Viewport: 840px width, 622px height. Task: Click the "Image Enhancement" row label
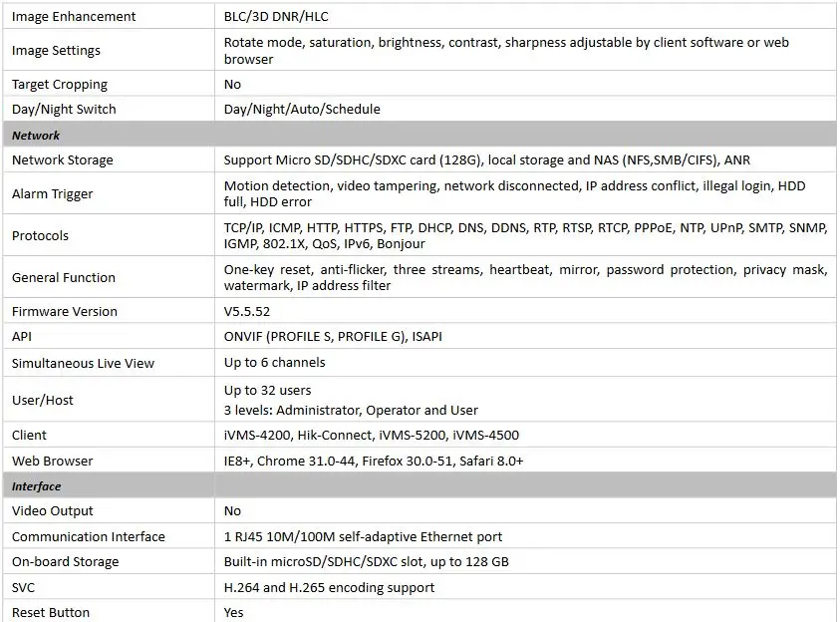[74, 17]
